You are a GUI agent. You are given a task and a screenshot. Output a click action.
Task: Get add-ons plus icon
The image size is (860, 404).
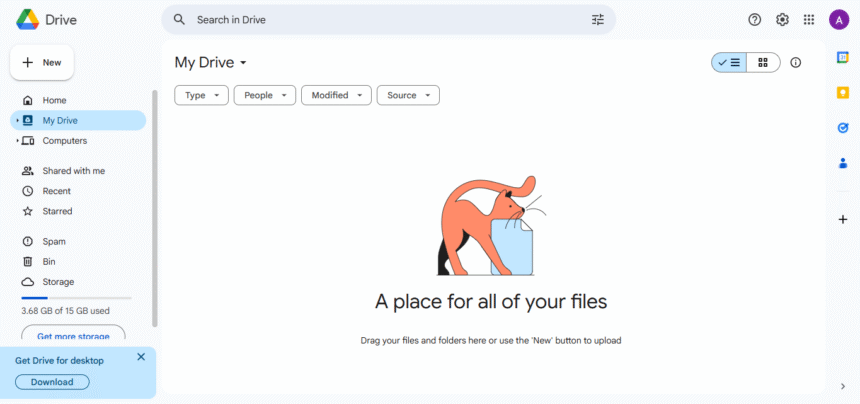coord(843,220)
